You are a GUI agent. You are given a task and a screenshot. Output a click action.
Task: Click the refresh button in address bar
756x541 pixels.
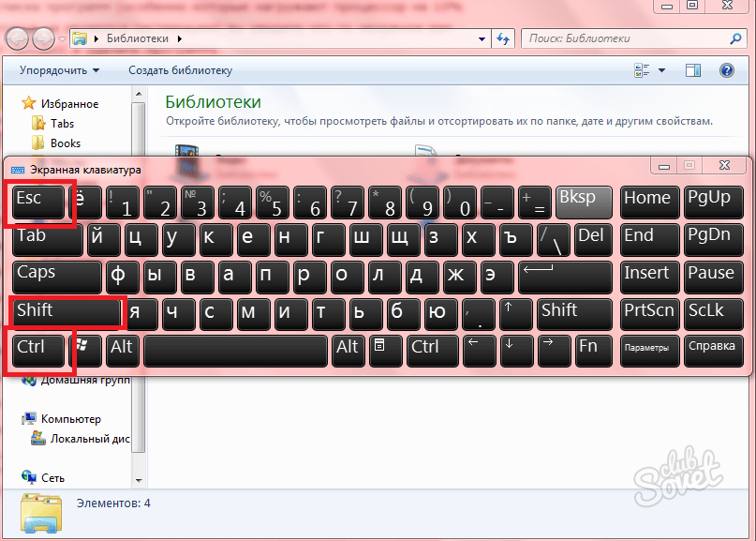tap(503, 38)
